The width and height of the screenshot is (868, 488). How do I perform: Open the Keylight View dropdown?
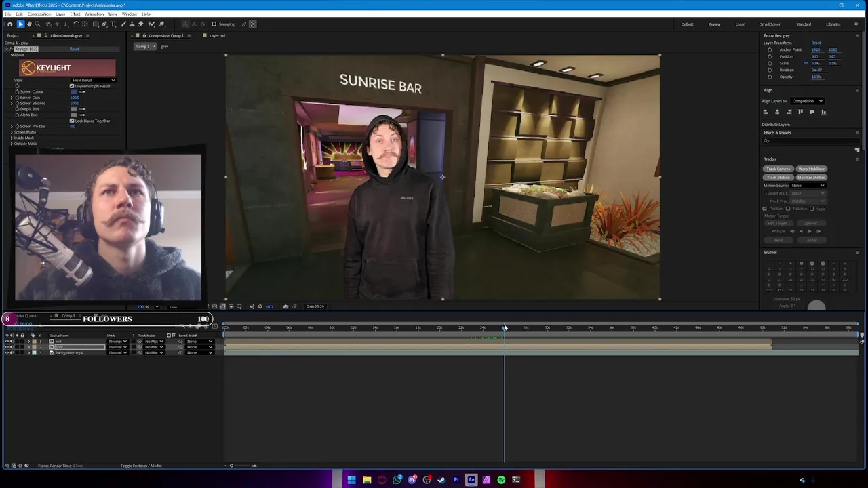click(94, 80)
